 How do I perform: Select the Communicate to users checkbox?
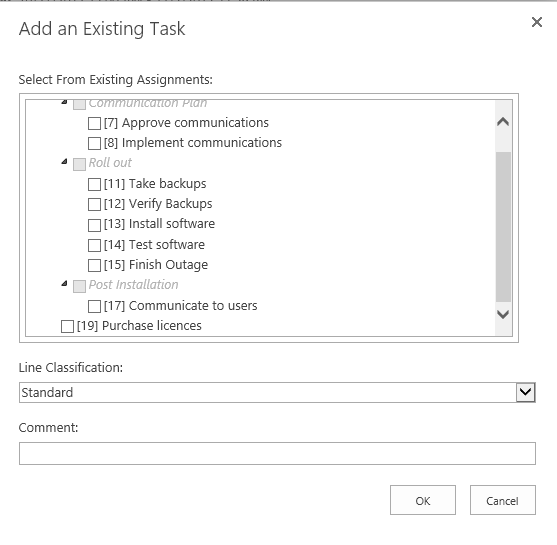[94, 306]
